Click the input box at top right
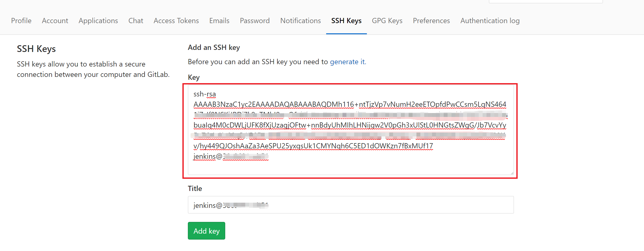Screen dimensions: 644x251 coord(545,1)
